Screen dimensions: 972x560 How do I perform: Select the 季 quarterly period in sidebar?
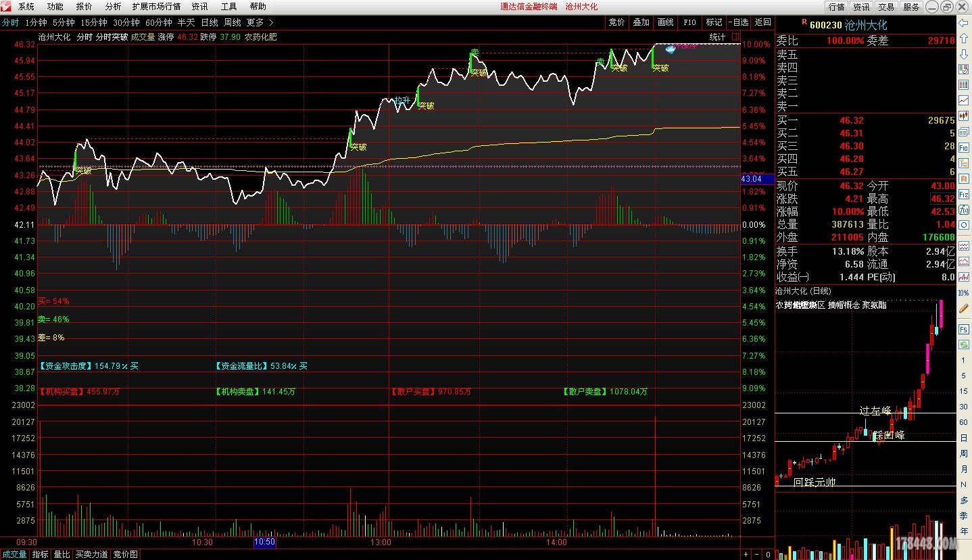point(963,515)
